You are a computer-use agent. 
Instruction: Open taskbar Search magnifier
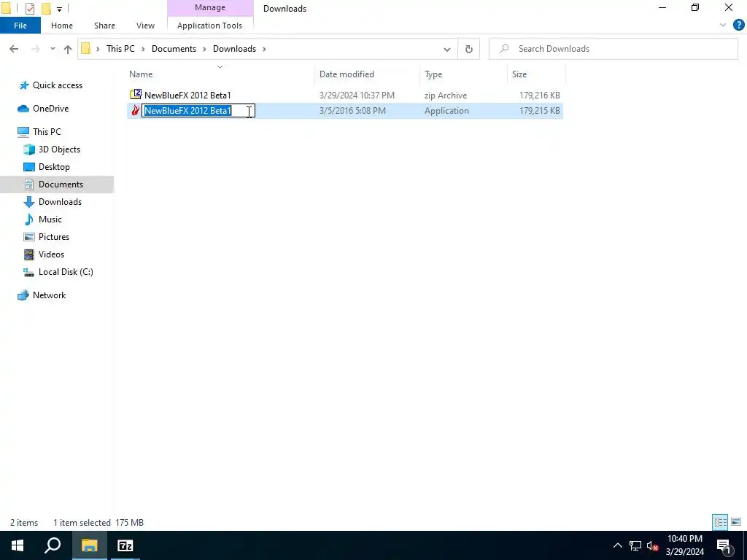coord(53,545)
